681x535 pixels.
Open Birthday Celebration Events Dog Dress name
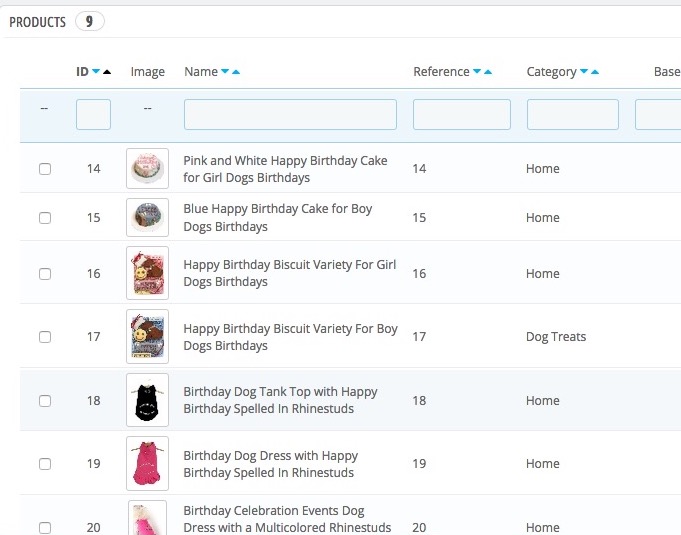[287, 519]
